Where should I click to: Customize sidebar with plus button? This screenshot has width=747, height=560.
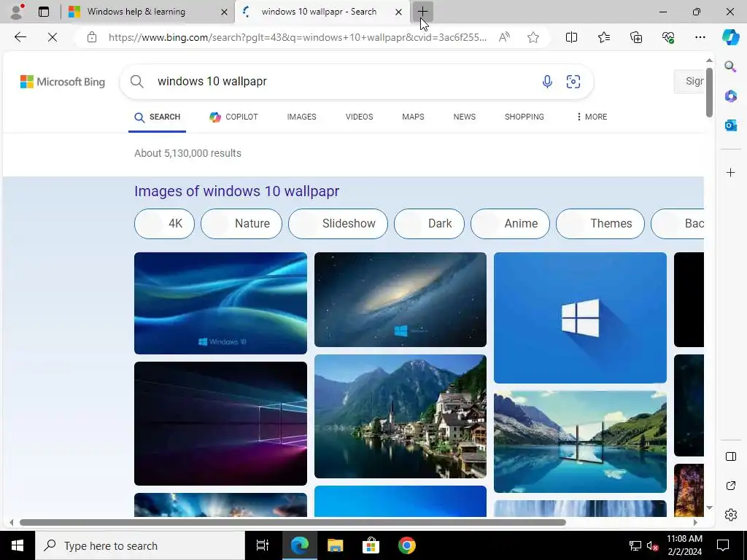click(730, 172)
